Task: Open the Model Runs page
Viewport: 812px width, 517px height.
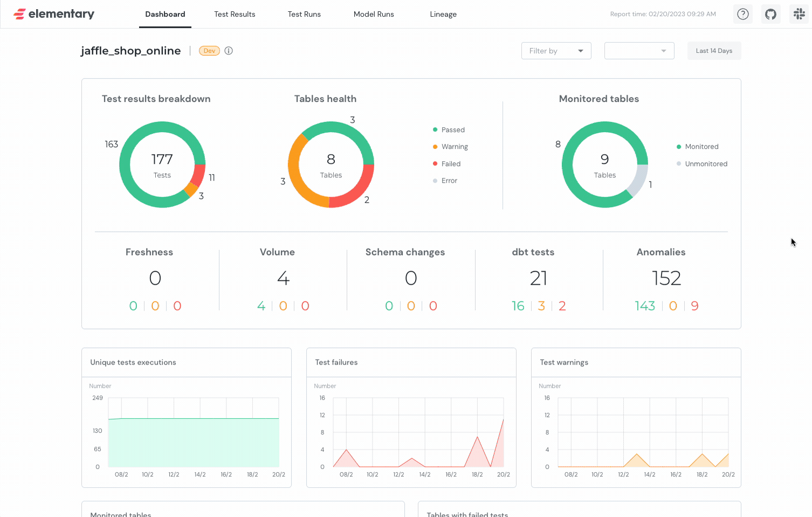Action: 374,14
